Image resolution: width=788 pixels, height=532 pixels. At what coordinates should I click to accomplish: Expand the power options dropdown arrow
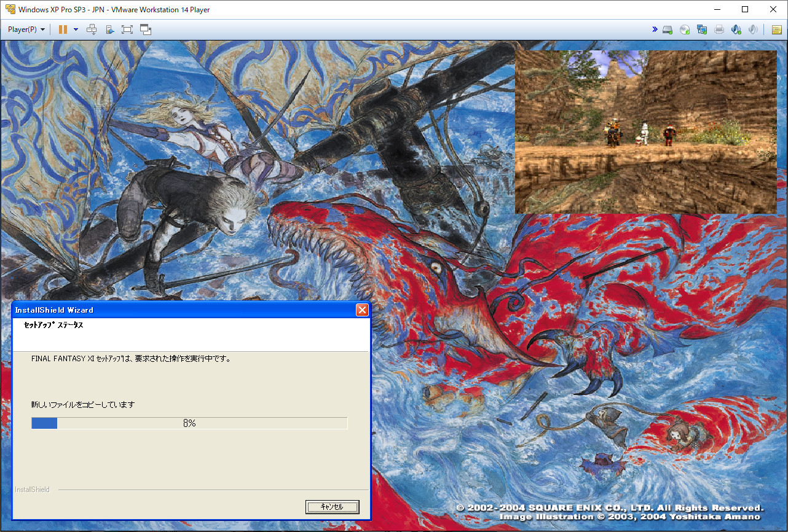[x=76, y=29]
